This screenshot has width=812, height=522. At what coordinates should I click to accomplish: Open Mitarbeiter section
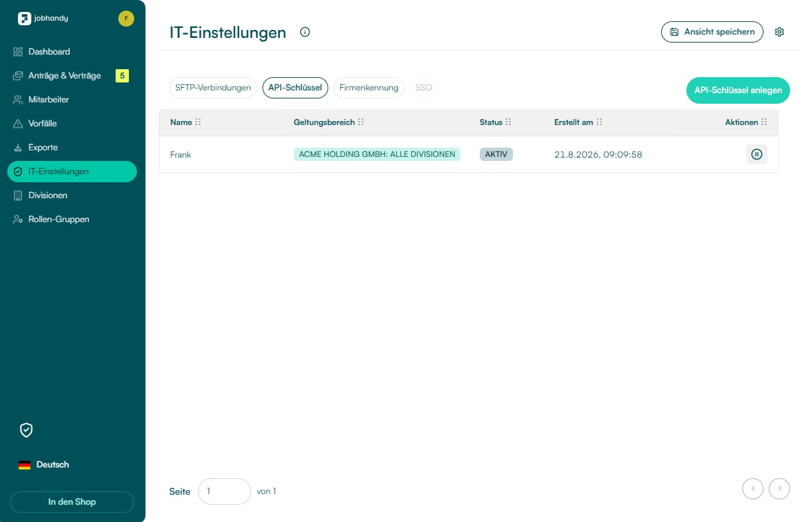coord(72,100)
